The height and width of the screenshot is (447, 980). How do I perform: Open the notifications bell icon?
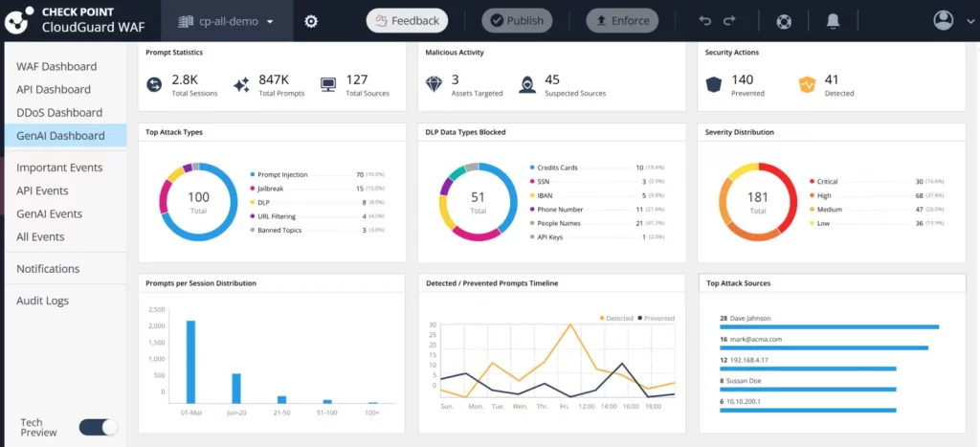click(x=833, y=20)
